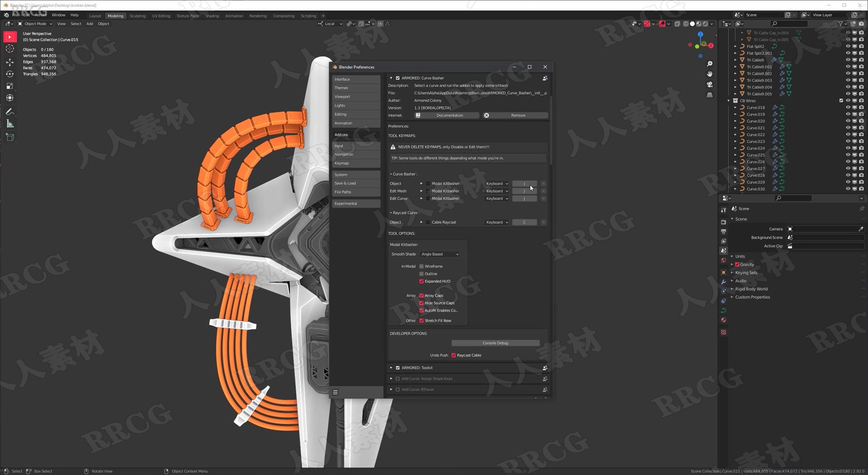Collapse the CB Wires collection

(729, 101)
